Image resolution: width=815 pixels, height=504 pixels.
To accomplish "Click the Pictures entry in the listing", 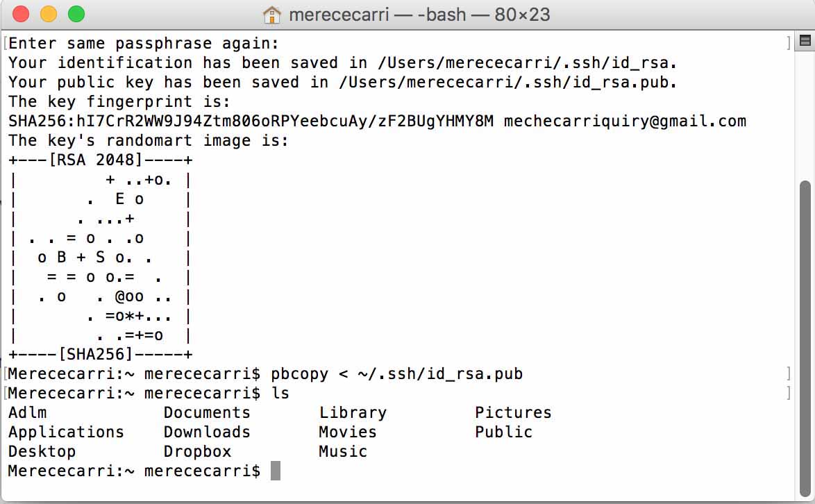I will 513,412.
